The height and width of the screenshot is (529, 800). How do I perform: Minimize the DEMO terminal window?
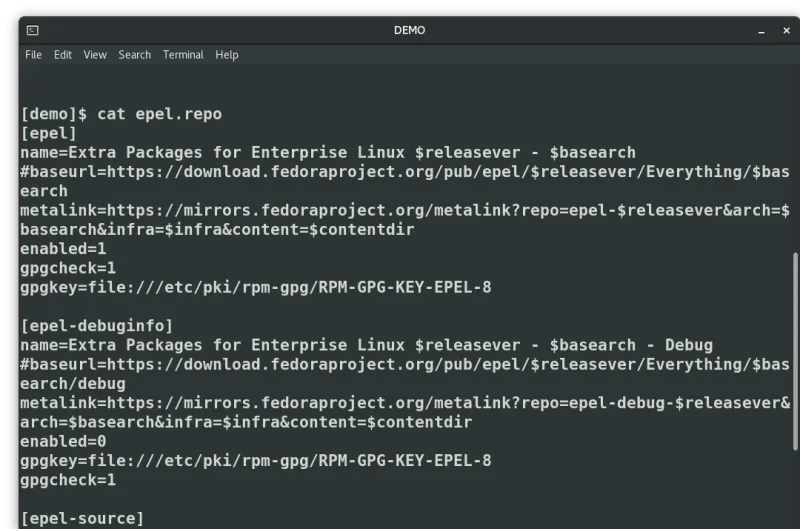[x=761, y=31]
